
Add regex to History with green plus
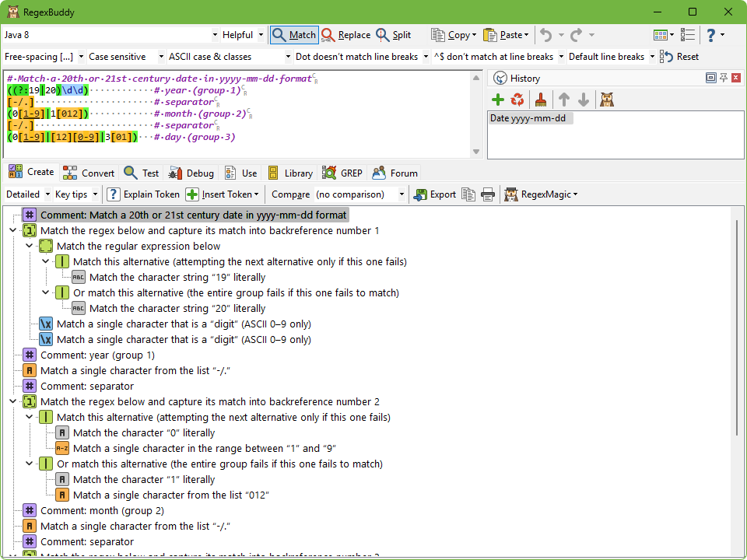click(498, 100)
